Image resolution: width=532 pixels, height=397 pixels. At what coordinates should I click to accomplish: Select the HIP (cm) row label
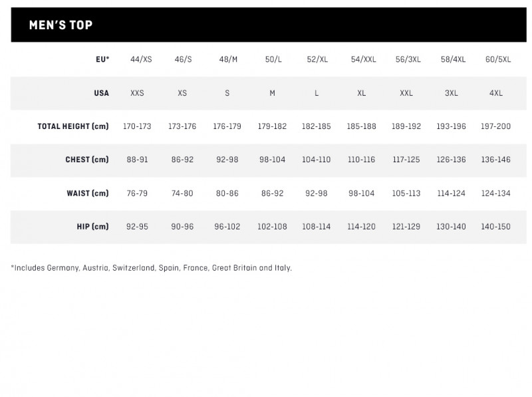[92, 227]
